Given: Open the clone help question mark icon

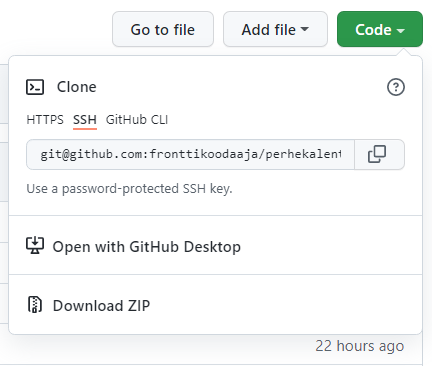Looking at the screenshot, I should click(x=396, y=87).
